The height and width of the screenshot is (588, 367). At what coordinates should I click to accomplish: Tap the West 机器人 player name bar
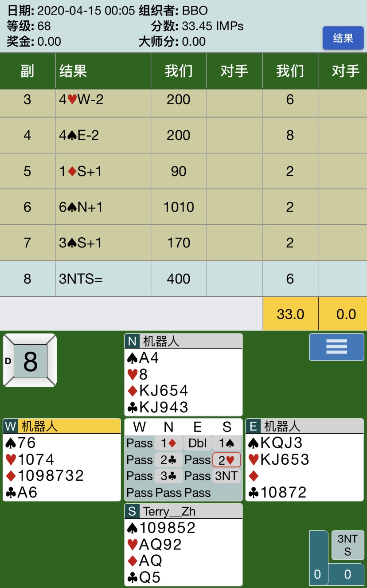click(62, 426)
